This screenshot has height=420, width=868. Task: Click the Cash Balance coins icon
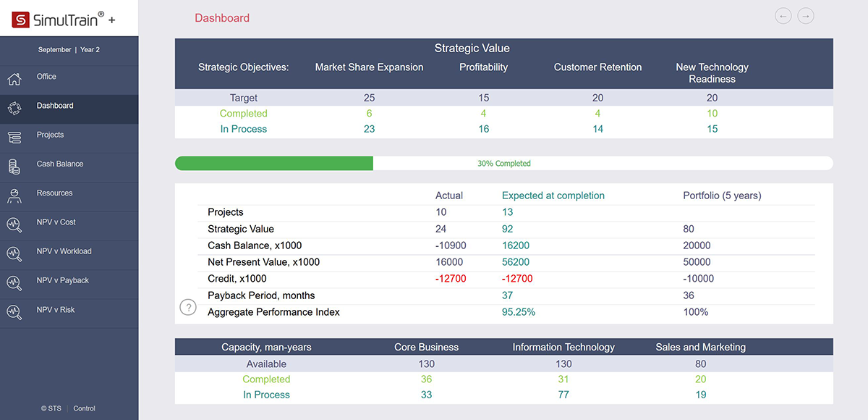point(14,166)
